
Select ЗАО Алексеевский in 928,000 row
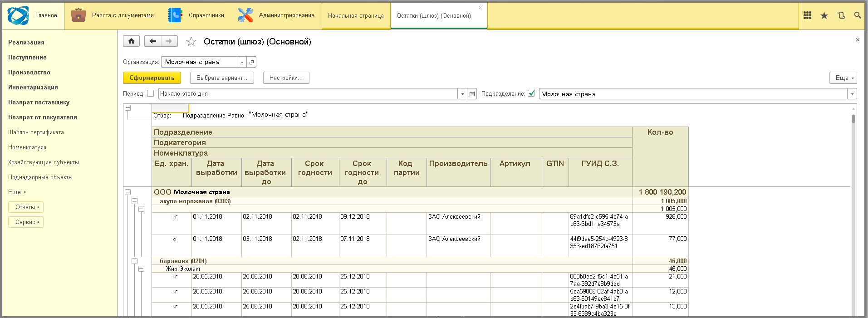pos(458,224)
